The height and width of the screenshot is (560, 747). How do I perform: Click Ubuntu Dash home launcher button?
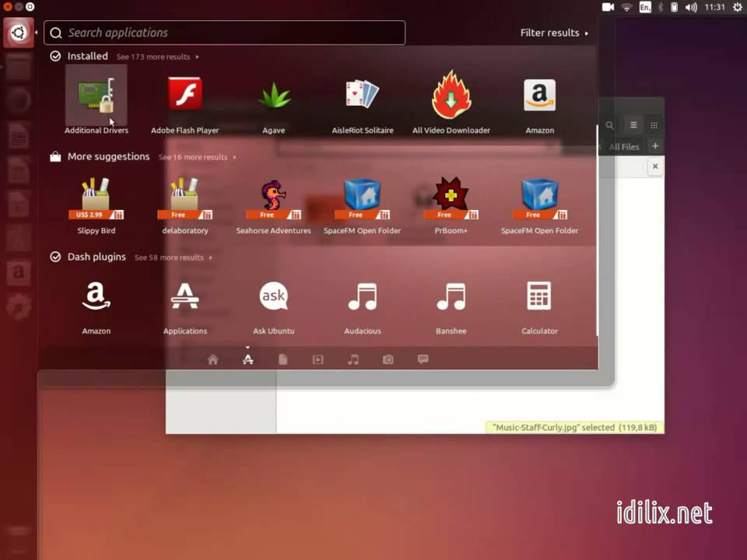(19, 33)
